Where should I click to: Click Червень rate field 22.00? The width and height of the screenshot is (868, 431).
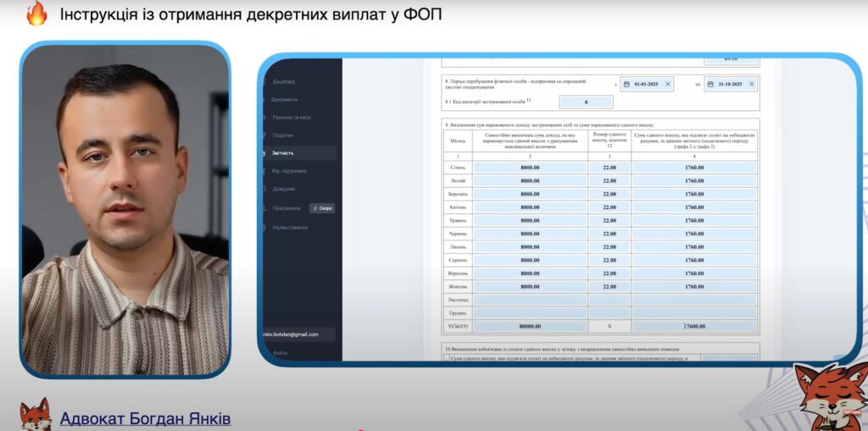[x=609, y=234]
